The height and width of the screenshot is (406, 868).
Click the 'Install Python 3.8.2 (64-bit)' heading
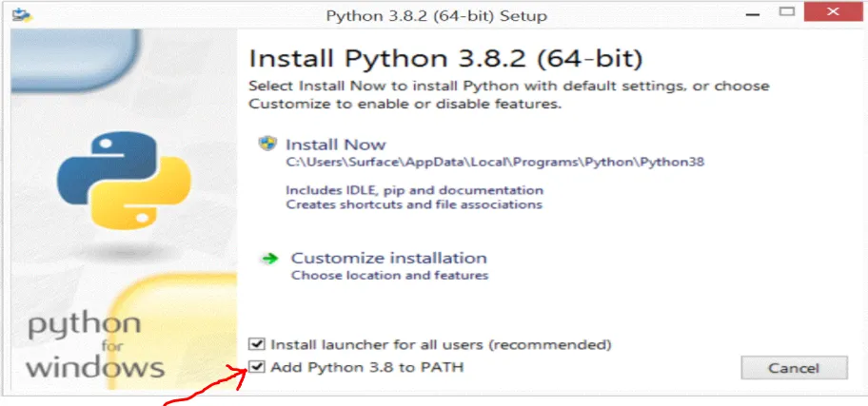click(445, 59)
